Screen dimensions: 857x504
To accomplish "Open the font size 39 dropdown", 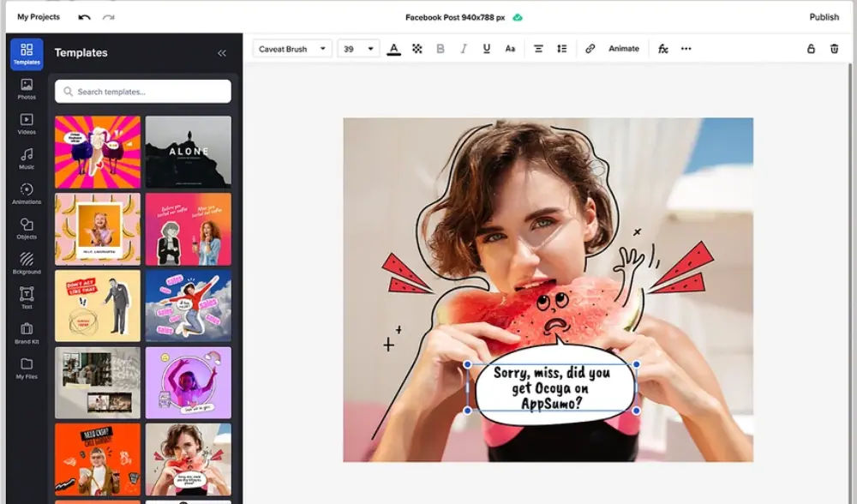I will coord(358,49).
